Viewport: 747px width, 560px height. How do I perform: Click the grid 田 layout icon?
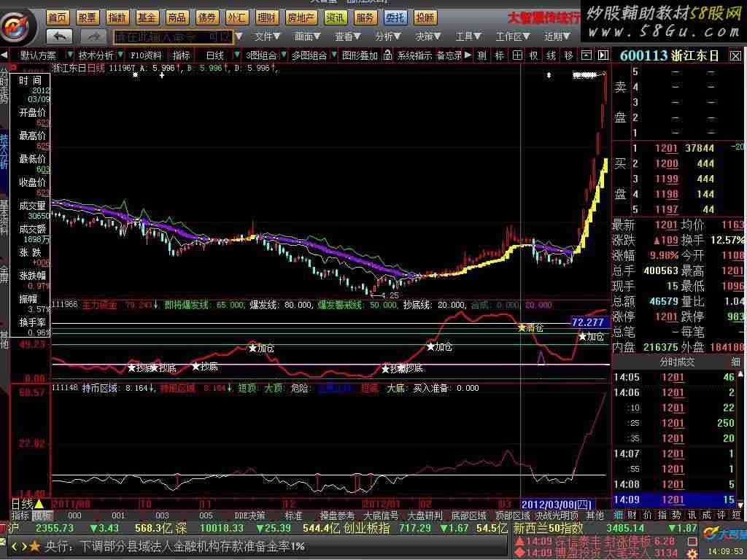517,55
